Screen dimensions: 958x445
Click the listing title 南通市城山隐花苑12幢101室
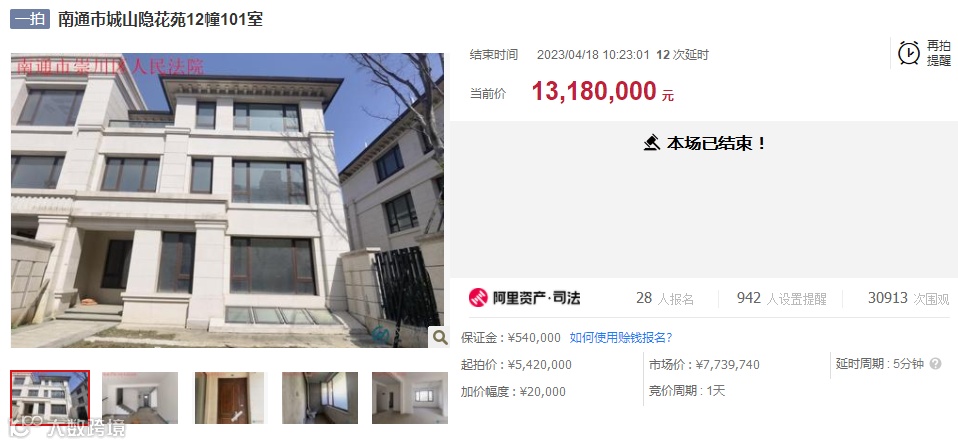click(161, 19)
